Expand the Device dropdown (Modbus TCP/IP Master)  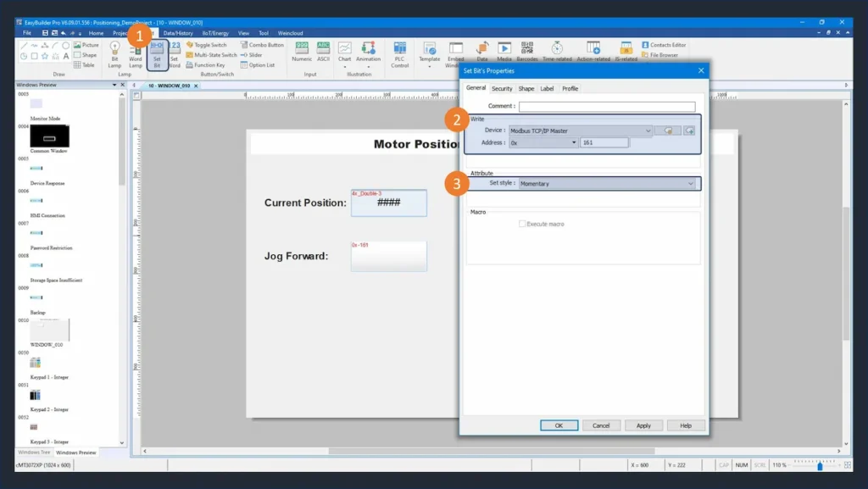648,131
